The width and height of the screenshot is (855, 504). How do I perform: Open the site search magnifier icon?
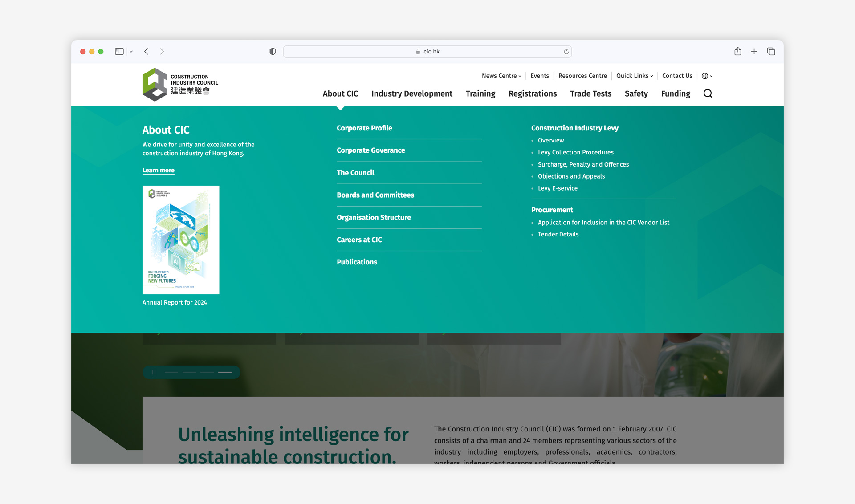click(x=708, y=93)
